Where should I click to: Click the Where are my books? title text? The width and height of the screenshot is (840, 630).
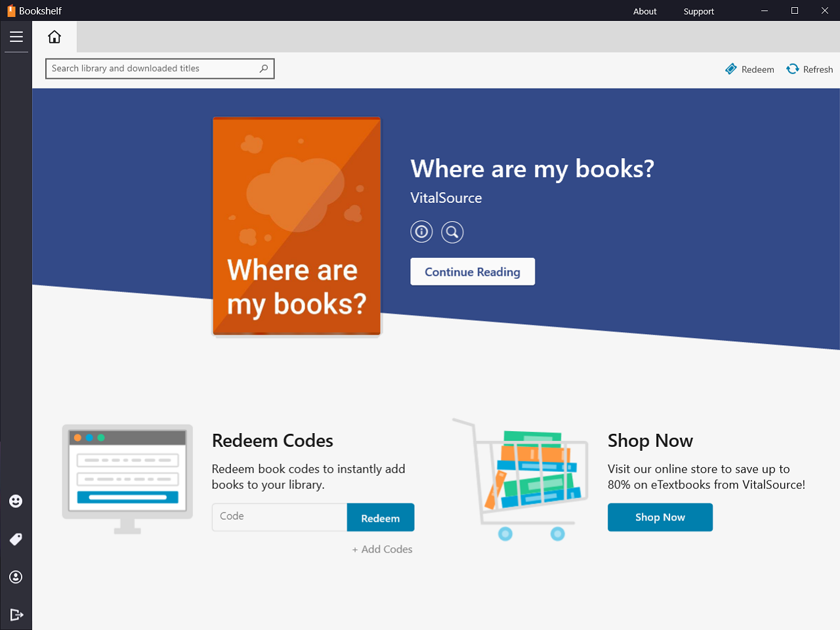click(532, 169)
